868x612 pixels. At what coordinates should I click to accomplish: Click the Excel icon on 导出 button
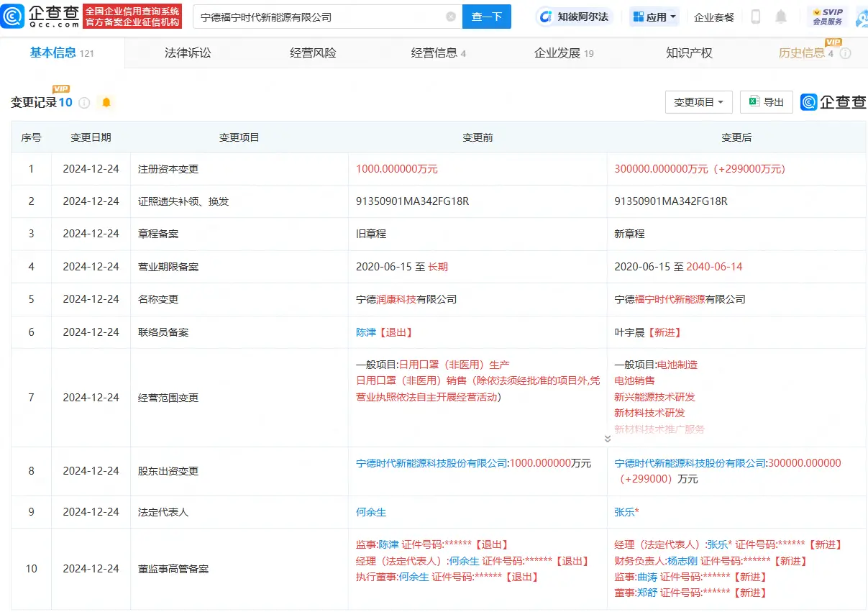point(753,101)
